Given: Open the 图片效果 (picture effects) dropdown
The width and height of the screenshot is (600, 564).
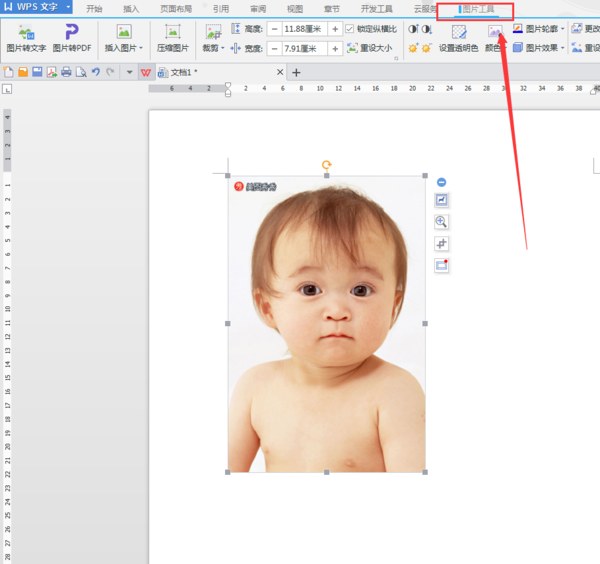Looking at the screenshot, I should click(x=544, y=47).
